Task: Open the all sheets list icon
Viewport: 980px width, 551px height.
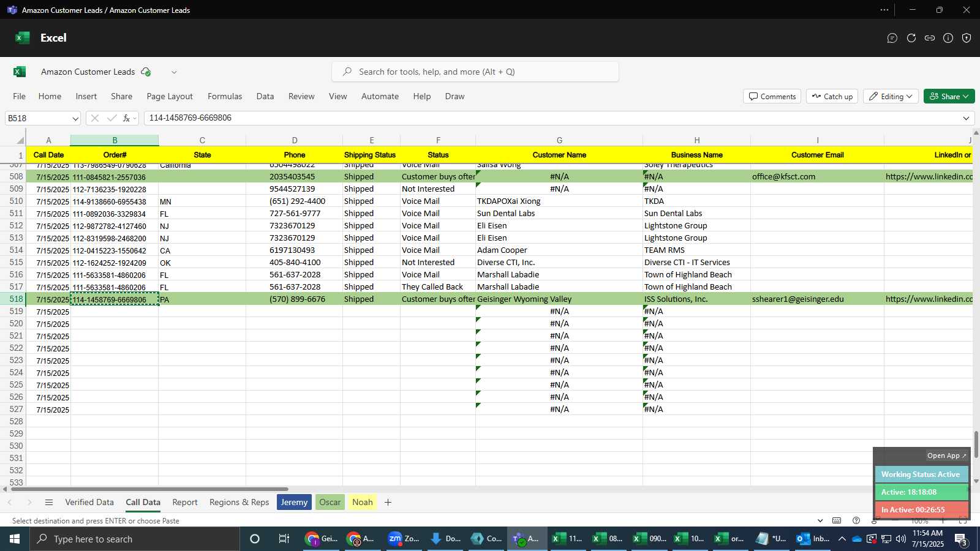Action: point(49,503)
